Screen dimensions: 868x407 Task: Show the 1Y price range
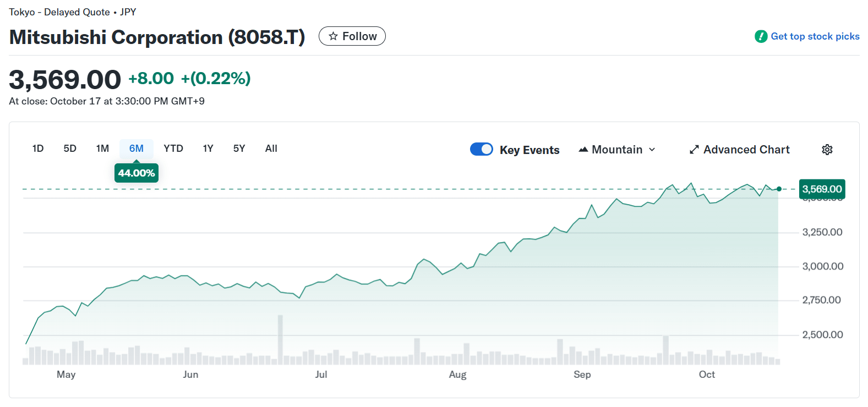[208, 148]
